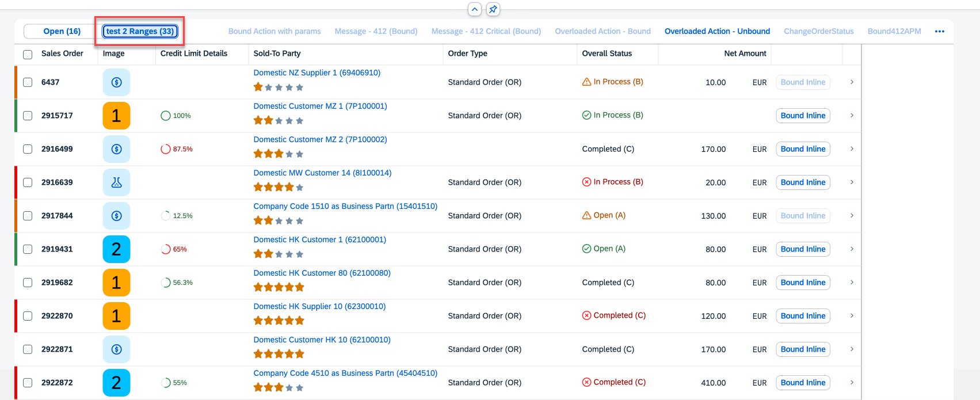Click the Net Amount column header
This screenshot has height=400, width=980.
tap(745, 54)
